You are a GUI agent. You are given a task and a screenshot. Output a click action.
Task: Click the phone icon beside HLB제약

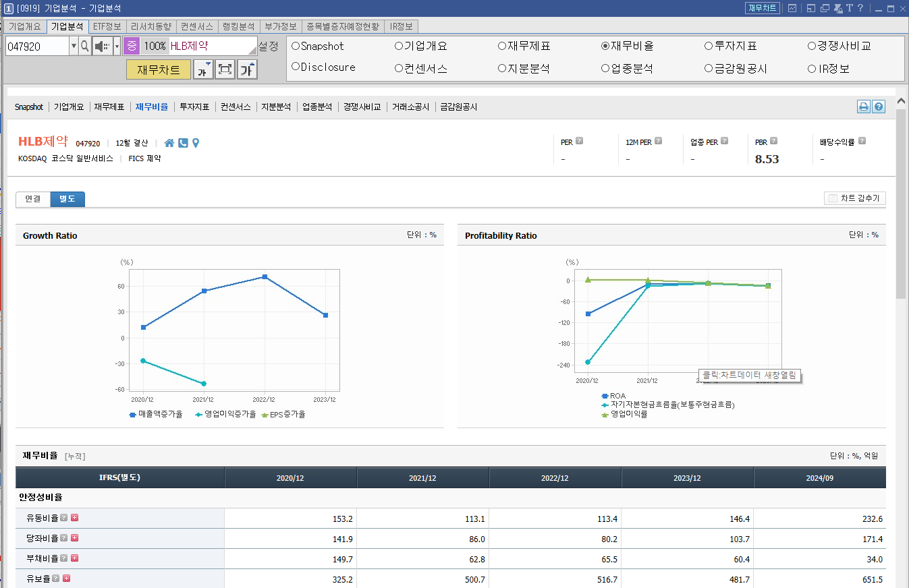[x=183, y=143]
